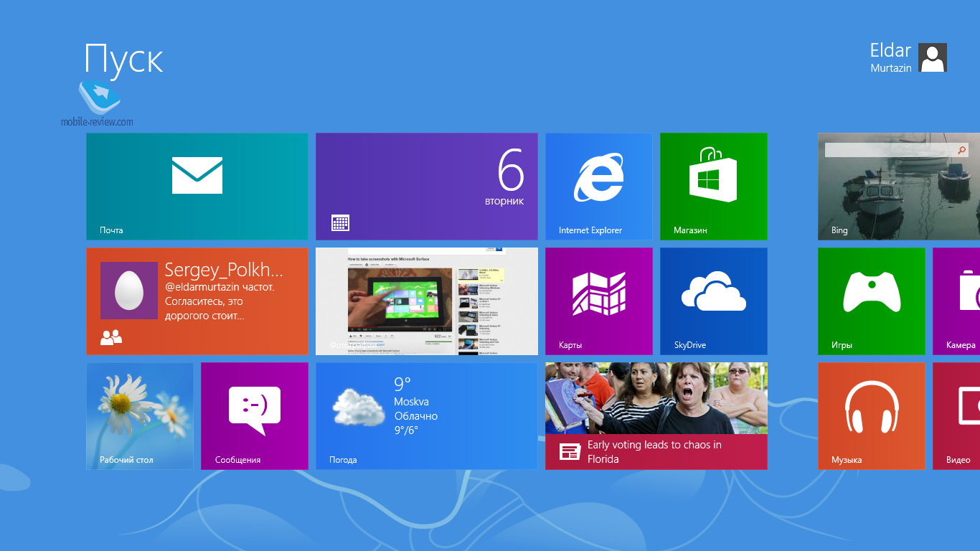The image size is (980, 551).
Task: Click the 'вторник' day label
Action: tap(504, 202)
